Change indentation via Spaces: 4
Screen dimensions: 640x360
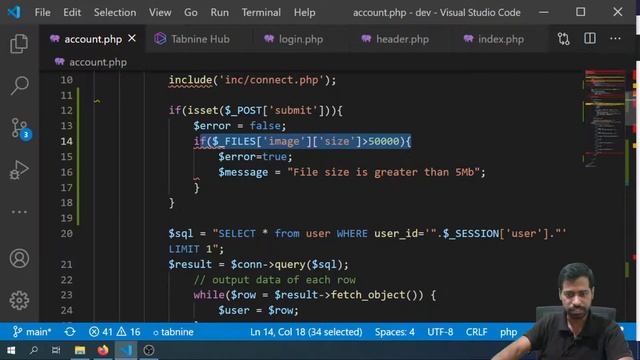[395, 332]
